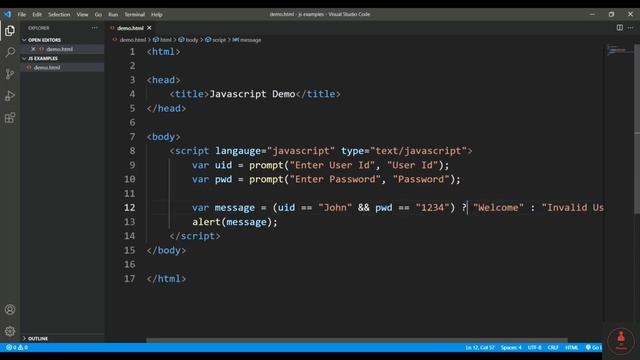
Task: Click the Split Editor icon
Action: click(x=620, y=28)
